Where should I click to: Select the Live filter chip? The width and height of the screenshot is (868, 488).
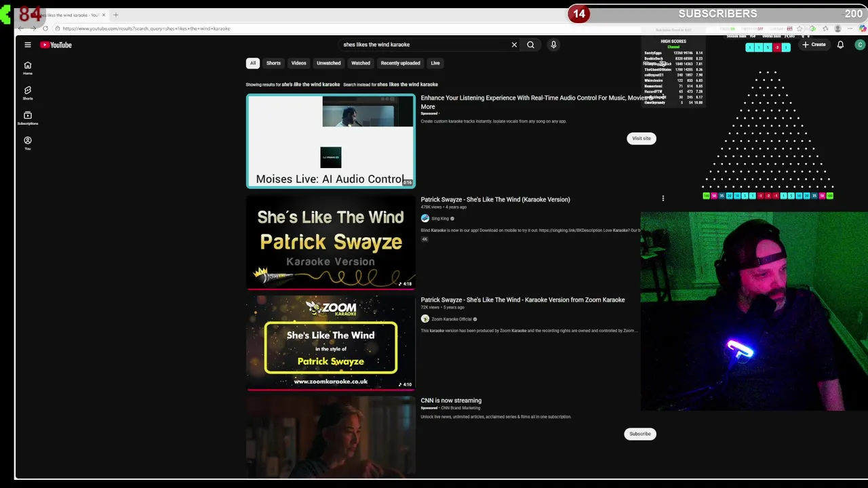click(435, 63)
